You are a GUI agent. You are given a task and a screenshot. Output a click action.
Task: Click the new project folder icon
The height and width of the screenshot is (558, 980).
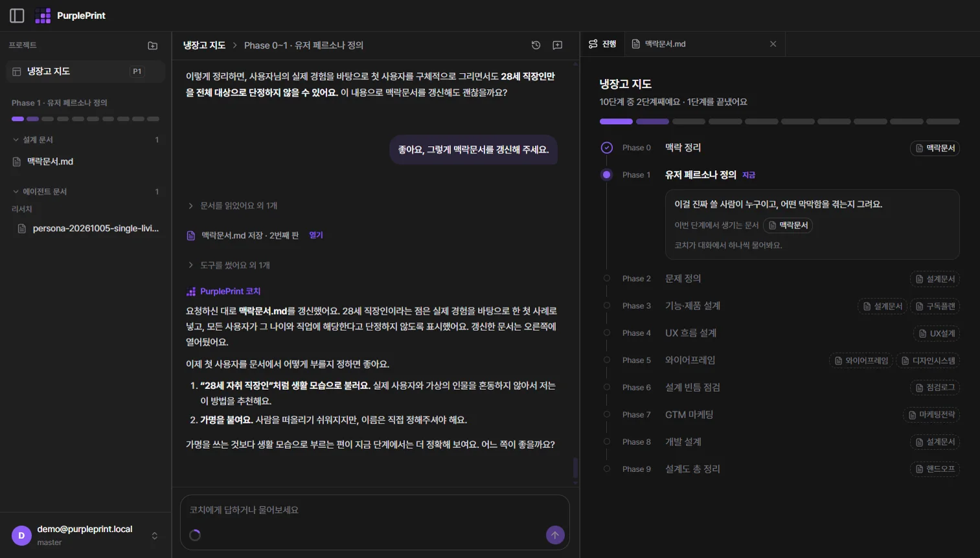pyautogui.click(x=153, y=45)
